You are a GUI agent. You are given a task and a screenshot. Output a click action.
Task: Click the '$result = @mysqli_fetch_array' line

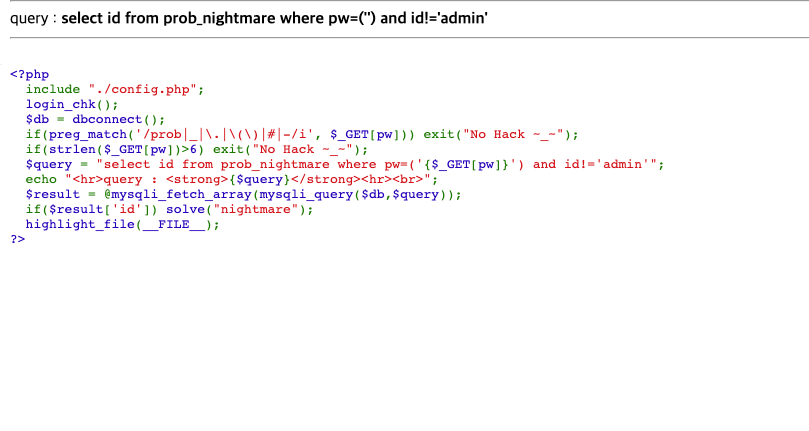244,194
